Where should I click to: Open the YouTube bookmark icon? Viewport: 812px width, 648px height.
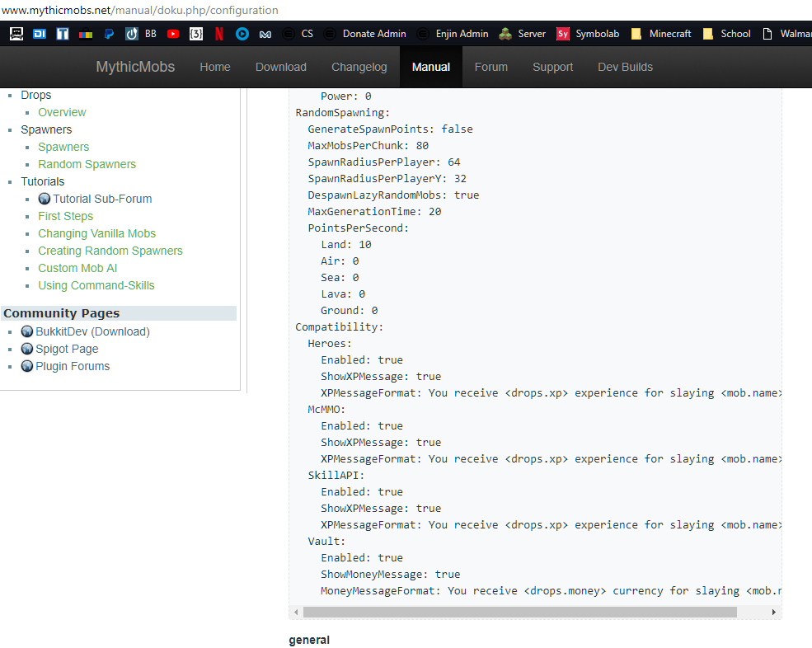click(173, 34)
